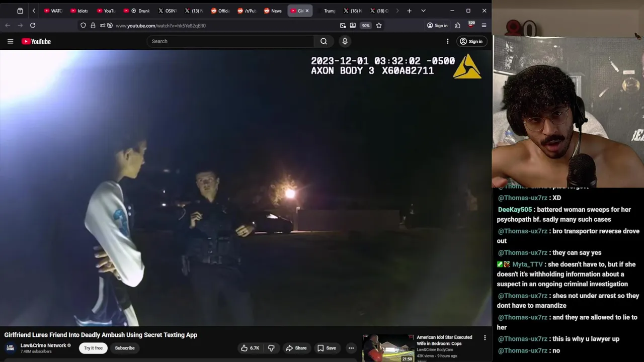Open Law&Crime Network channel name link
Screen dimensions: 644x362
pos(43,345)
